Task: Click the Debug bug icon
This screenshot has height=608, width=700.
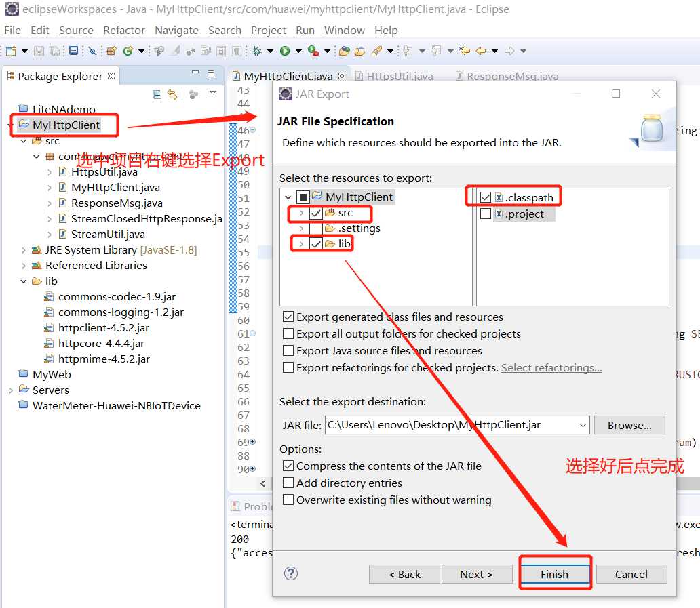Action: click(x=256, y=51)
